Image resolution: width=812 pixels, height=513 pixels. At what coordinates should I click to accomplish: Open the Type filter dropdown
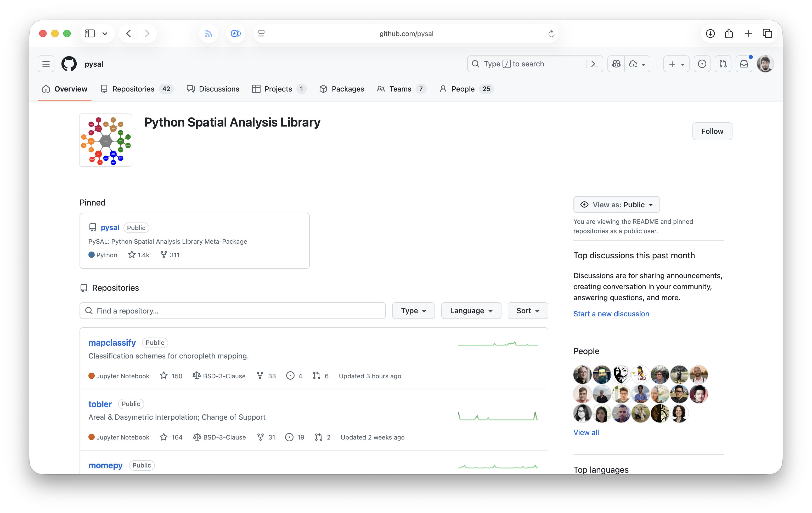(x=413, y=311)
